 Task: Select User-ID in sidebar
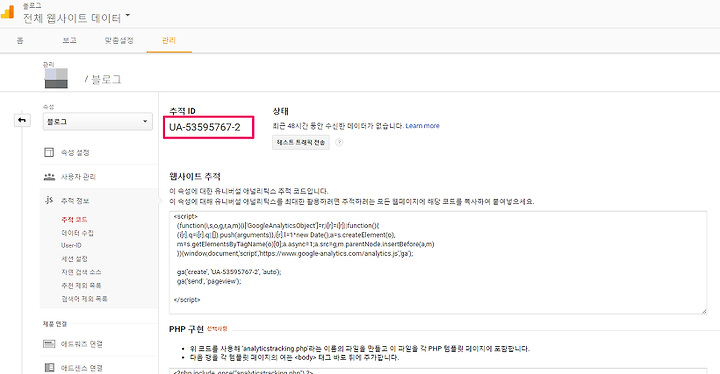tap(71, 246)
